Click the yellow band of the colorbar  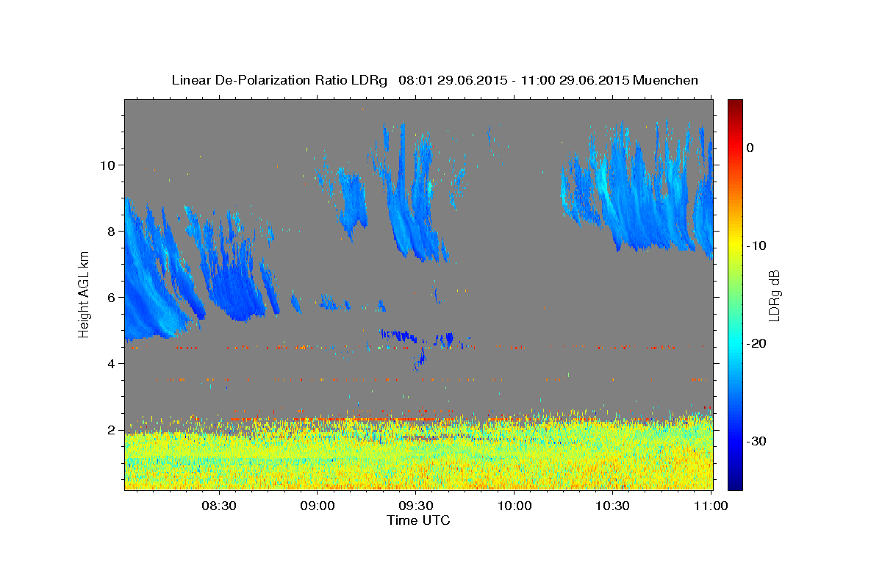tap(735, 243)
